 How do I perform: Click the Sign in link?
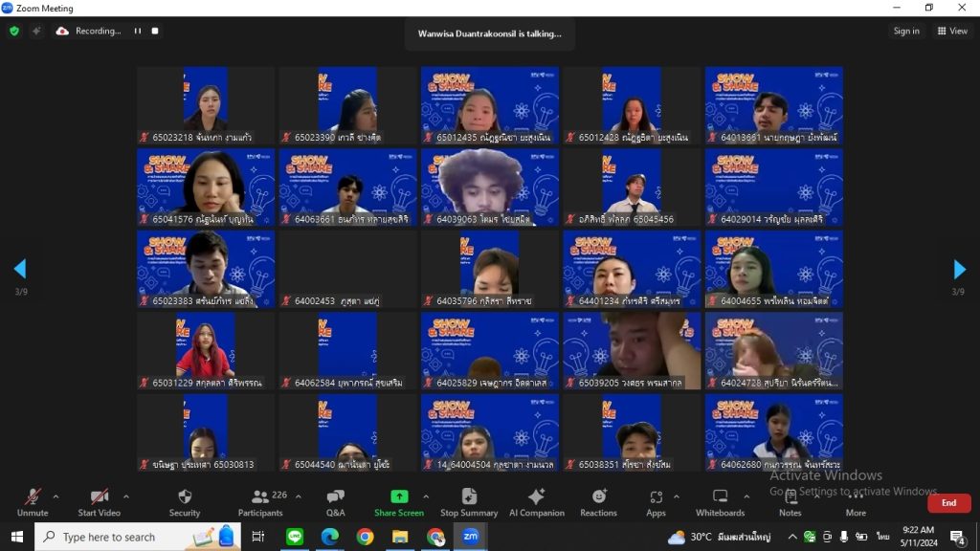click(906, 31)
